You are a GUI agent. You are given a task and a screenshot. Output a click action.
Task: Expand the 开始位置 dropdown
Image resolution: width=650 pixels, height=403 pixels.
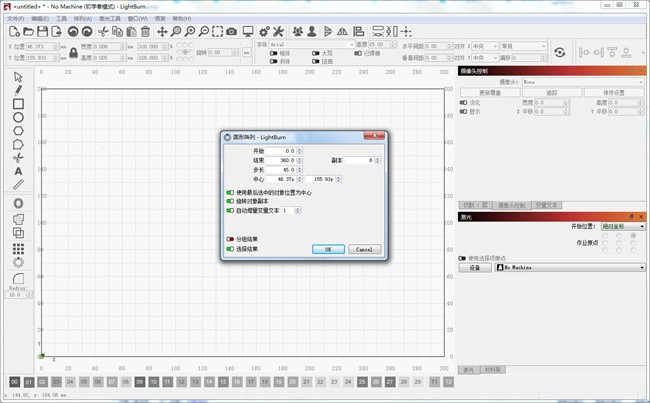coord(622,226)
